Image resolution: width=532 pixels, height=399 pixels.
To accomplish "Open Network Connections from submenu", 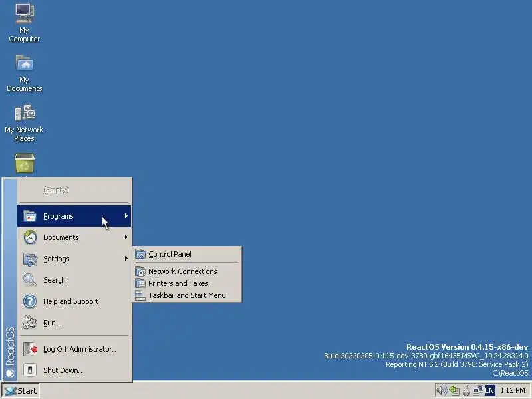I will [x=187, y=271].
